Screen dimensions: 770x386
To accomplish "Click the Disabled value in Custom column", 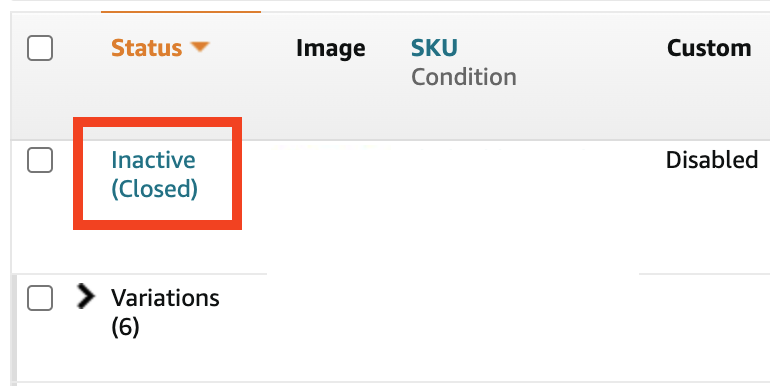I will click(712, 160).
